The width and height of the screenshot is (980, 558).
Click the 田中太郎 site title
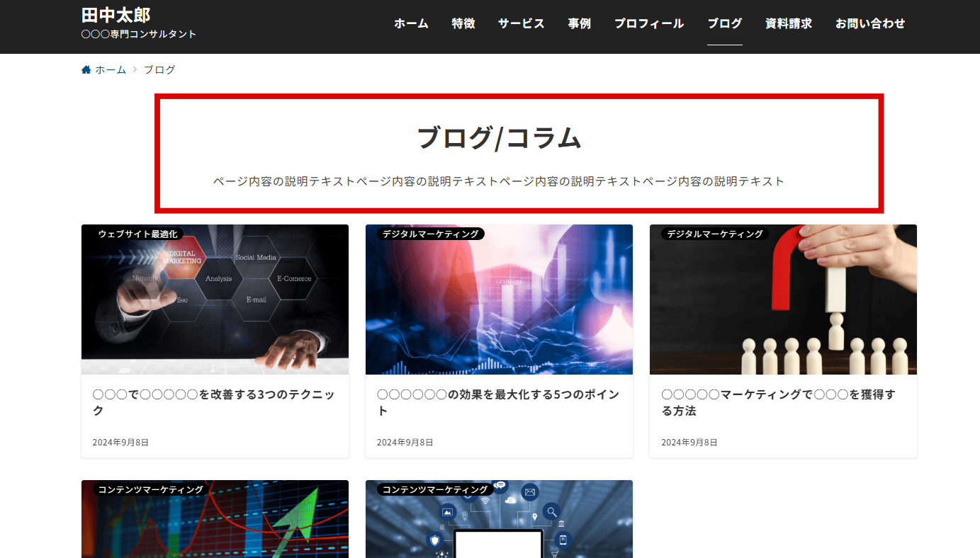(x=116, y=15)
